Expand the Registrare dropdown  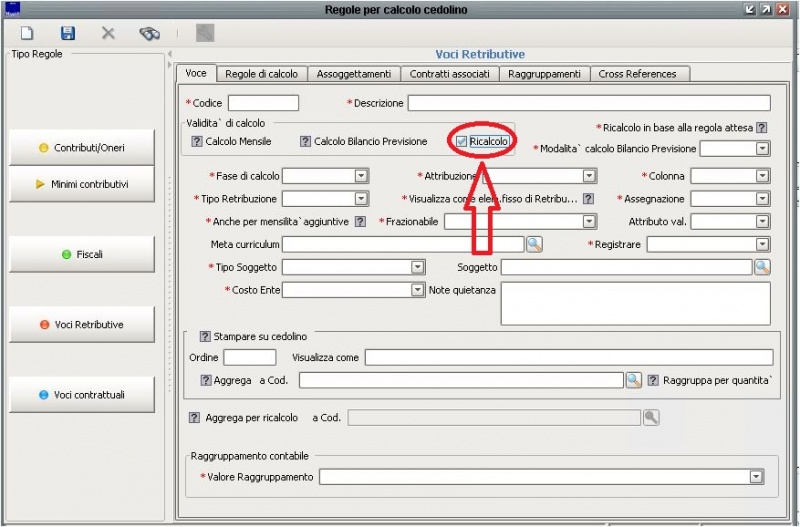[x=762, y=244]
